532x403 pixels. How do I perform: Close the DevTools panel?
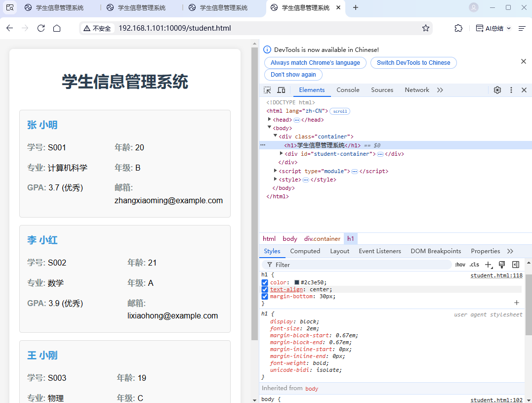click(524, 90)
